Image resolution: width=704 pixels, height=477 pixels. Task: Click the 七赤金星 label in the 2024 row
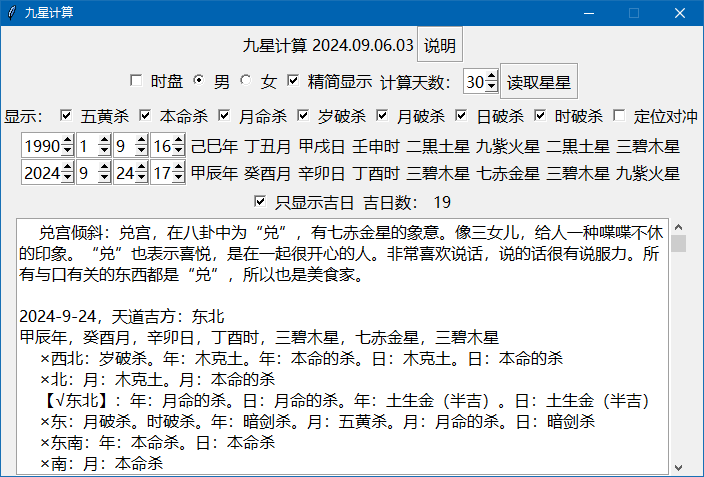(508, 173)
